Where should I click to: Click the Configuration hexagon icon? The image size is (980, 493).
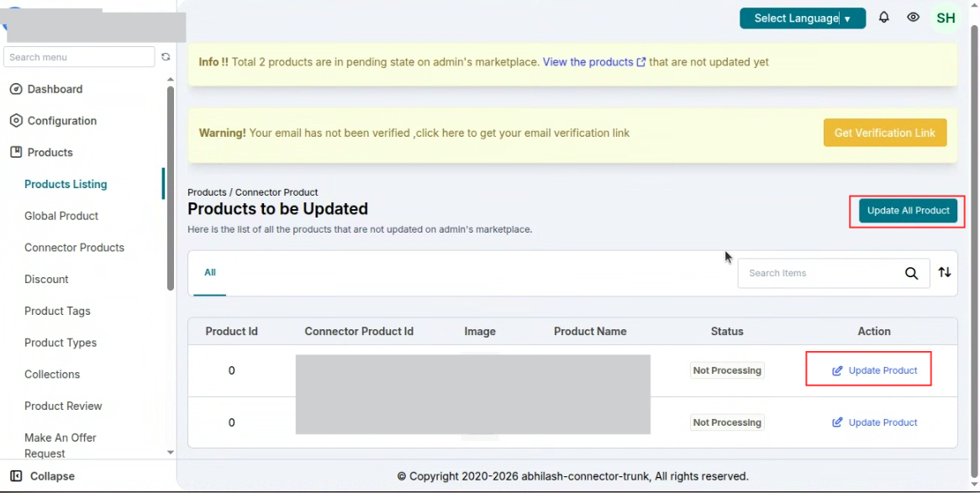click(x=16, y=121)
